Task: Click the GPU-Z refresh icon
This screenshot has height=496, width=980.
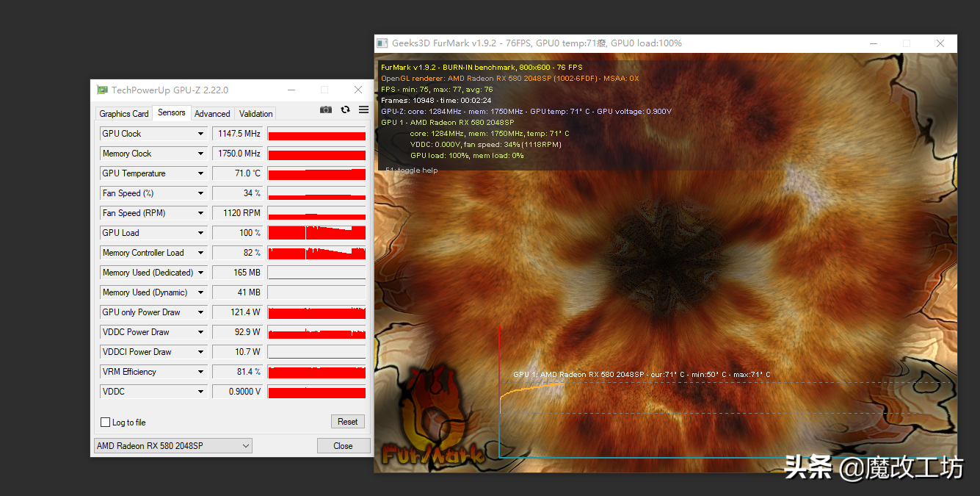Action: point(345,109)
